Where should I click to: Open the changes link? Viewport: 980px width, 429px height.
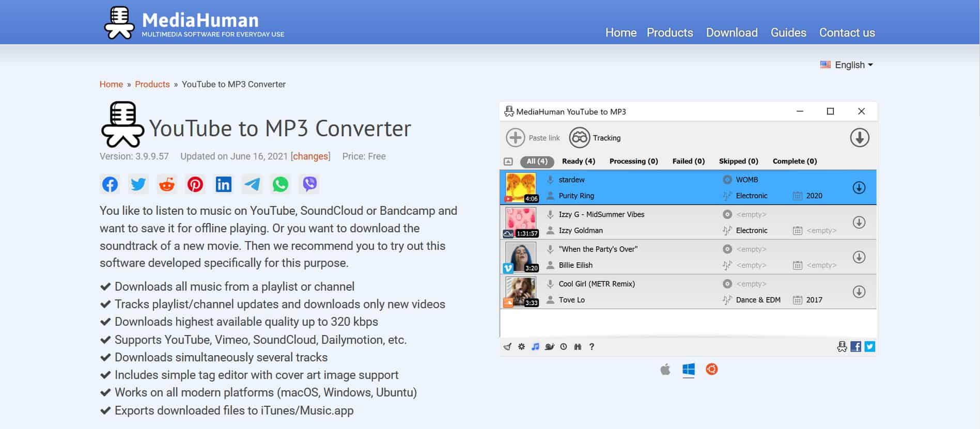[x=310, y=156]
